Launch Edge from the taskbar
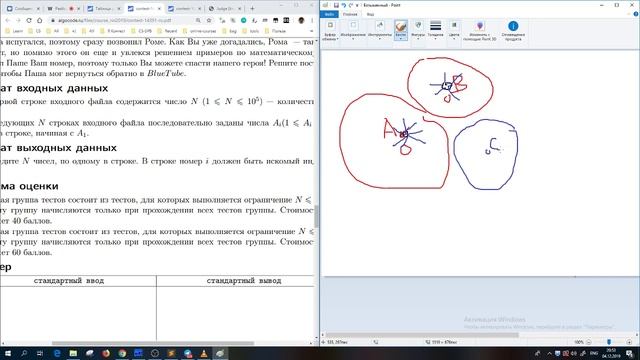 click(x=57, y=353)
